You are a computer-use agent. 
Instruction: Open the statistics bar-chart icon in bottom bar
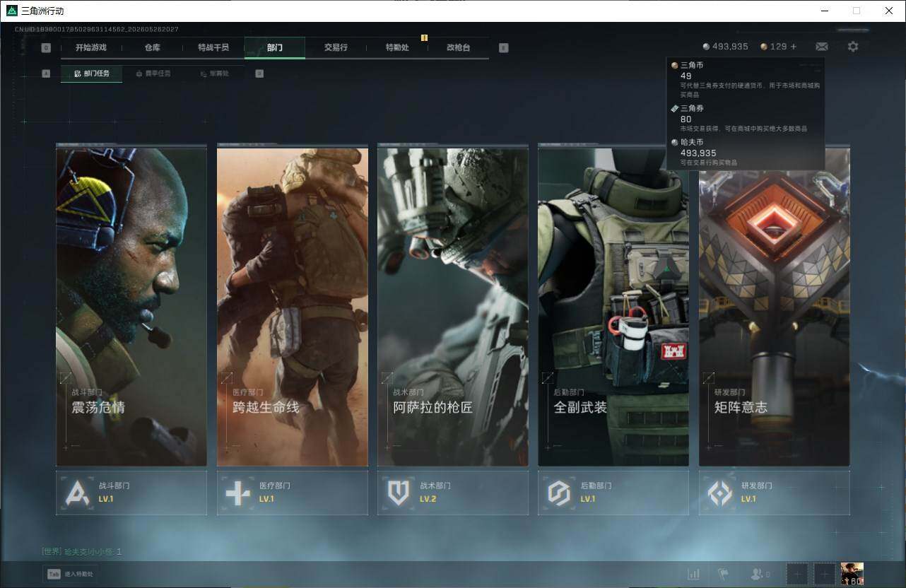pos(693,575)
